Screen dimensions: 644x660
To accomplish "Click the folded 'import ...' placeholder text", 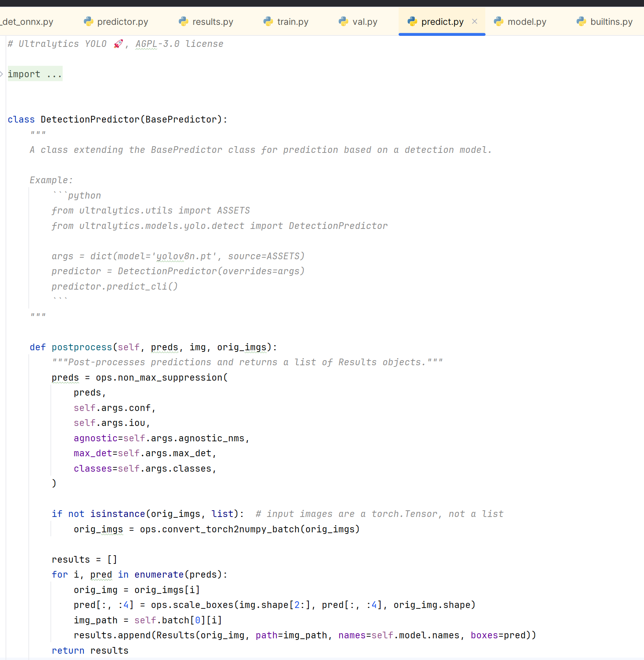I will tap(35, 74).
